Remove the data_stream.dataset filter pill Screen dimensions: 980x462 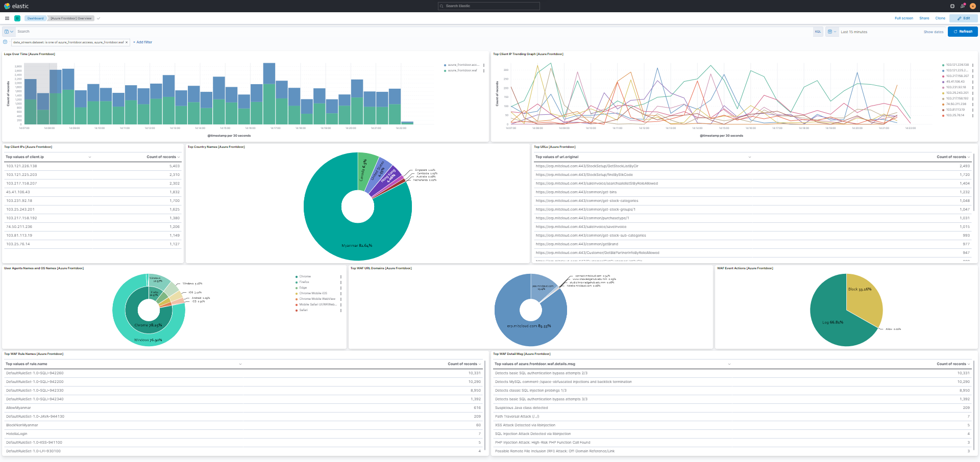point(127,42)
